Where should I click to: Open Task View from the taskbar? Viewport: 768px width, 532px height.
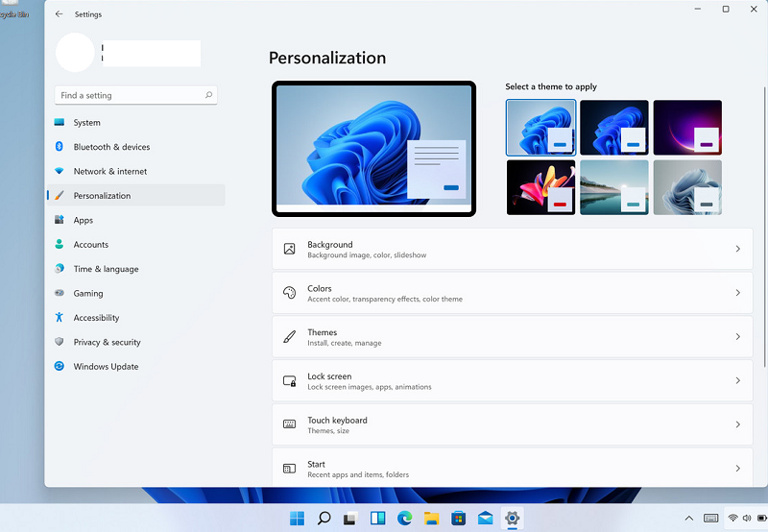click(350, 519)
